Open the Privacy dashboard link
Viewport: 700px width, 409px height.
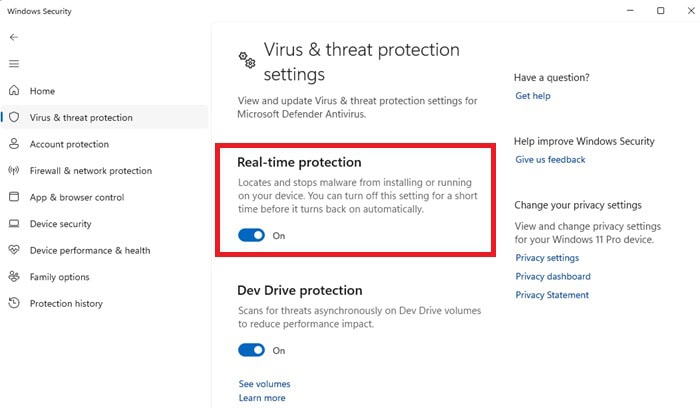click(553, 277)
